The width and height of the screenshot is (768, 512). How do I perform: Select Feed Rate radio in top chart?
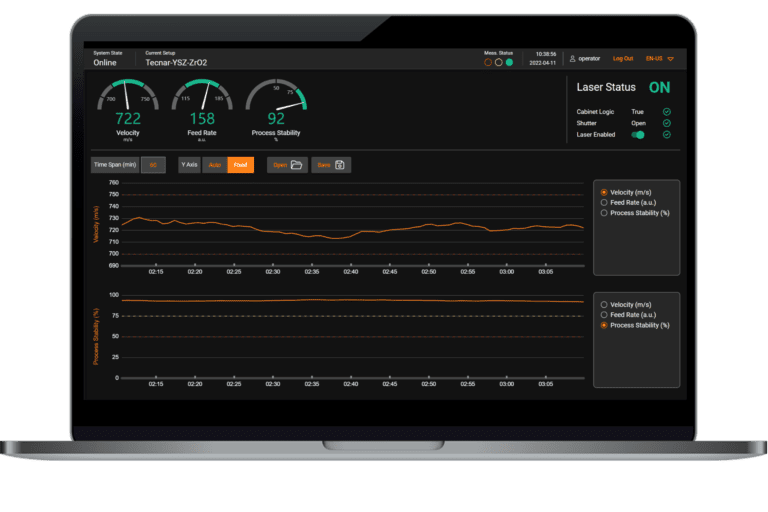click(x=604, y=202)
